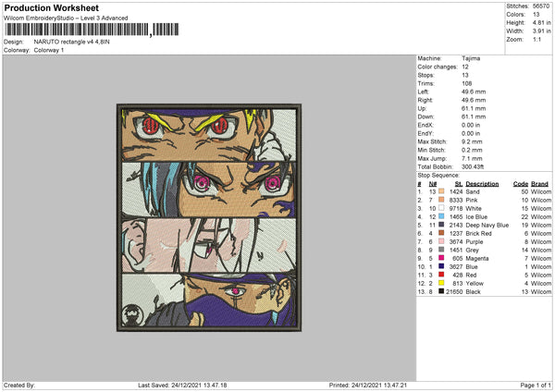
Task: Click the Description column header
Action: [482, 184]
